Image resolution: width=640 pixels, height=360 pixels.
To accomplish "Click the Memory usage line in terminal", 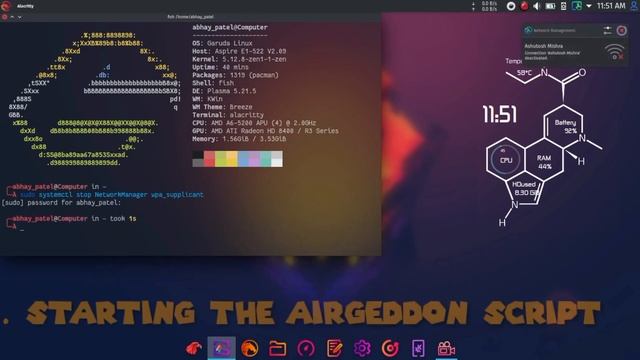I will [239, 139].
